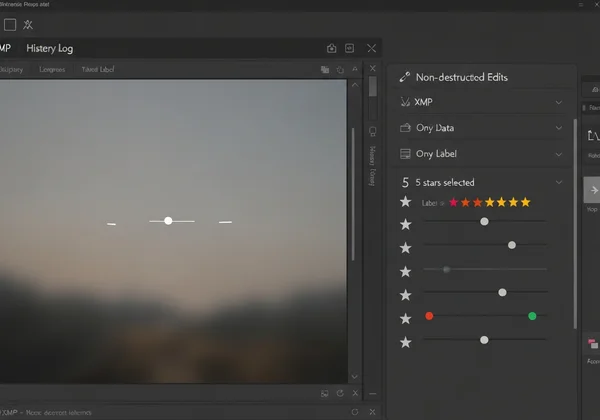Click the XMP row icon in the edits panel
Screen dimensions: 600x420
[405, 102]
